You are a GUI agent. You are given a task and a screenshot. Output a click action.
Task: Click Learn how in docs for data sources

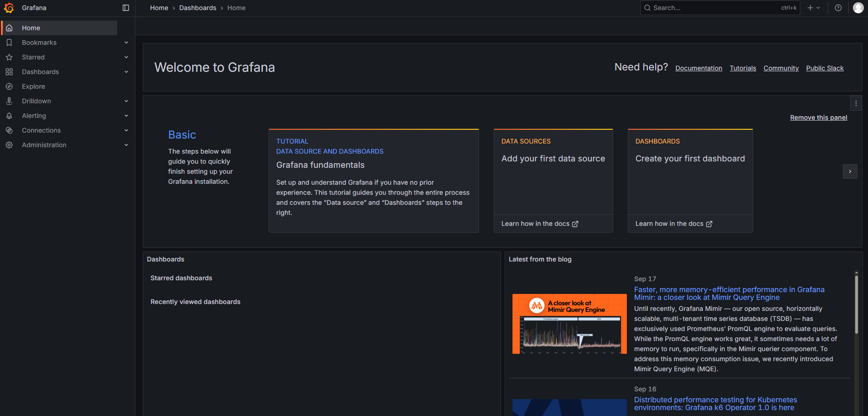point(540,224)
